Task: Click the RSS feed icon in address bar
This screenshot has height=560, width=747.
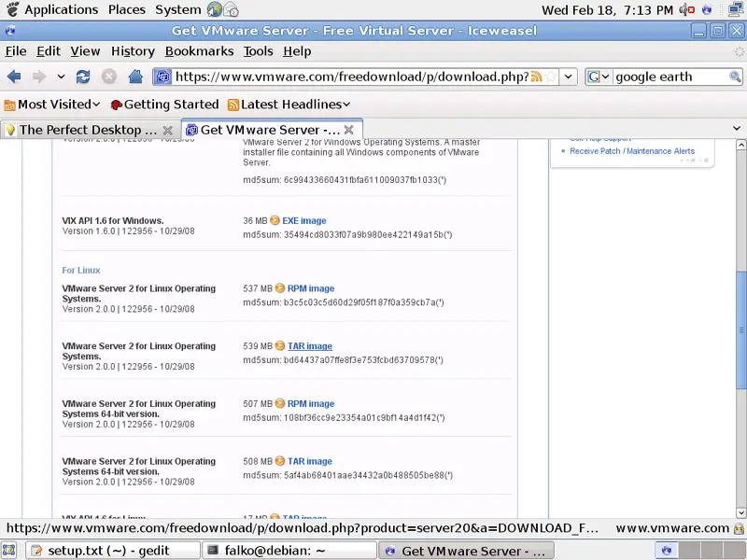Action: [536, 77]
